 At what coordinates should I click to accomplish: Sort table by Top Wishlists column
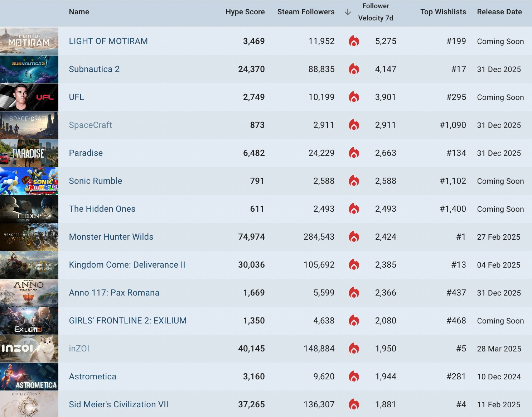443,12
